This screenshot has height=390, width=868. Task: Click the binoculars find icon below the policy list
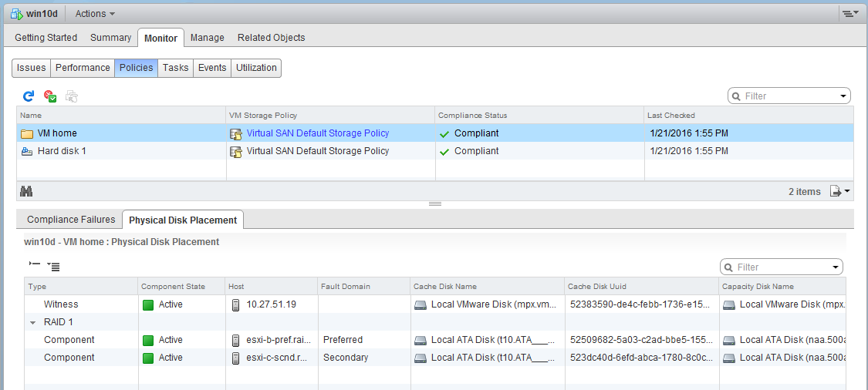(26, 191)
